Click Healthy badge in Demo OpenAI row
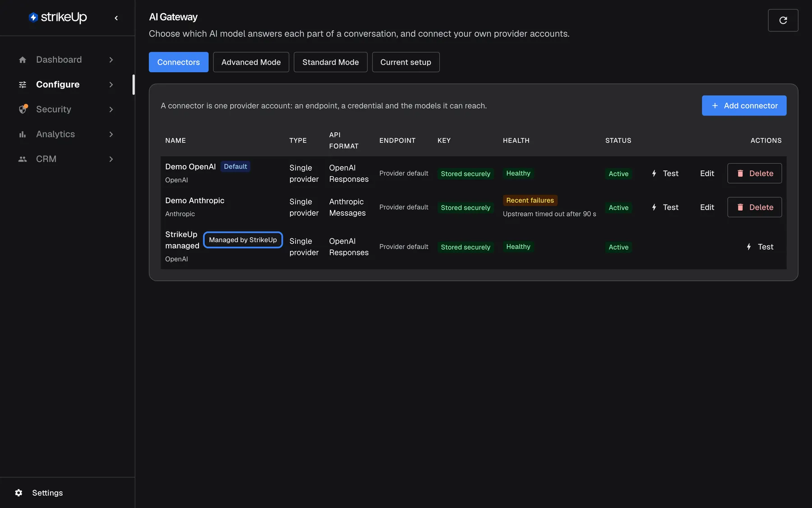Viewport: 812px width, 508px height. coord(518,173)
